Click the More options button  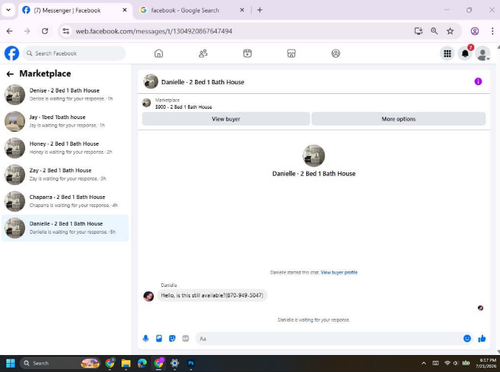click(399, 119)
